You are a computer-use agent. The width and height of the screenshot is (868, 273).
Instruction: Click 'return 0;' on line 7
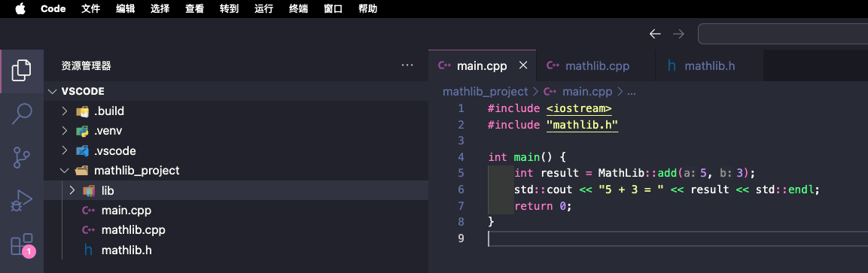[543, 205]
